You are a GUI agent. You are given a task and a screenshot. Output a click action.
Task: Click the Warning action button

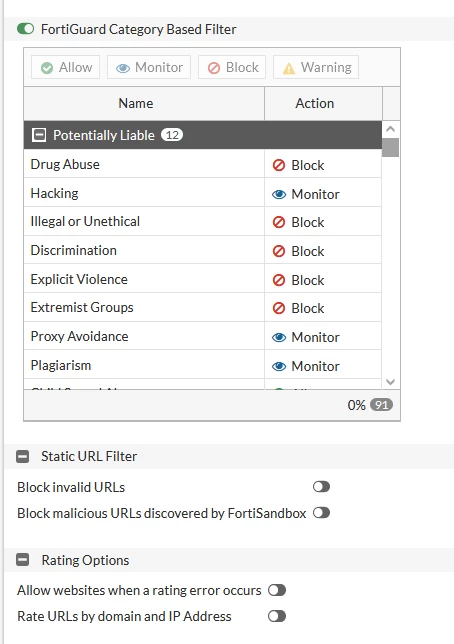point(316,67)
